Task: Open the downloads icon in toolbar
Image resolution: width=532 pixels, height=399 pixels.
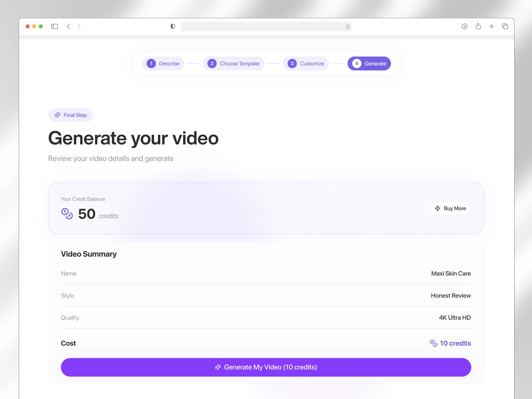Action: coord(465,26)
